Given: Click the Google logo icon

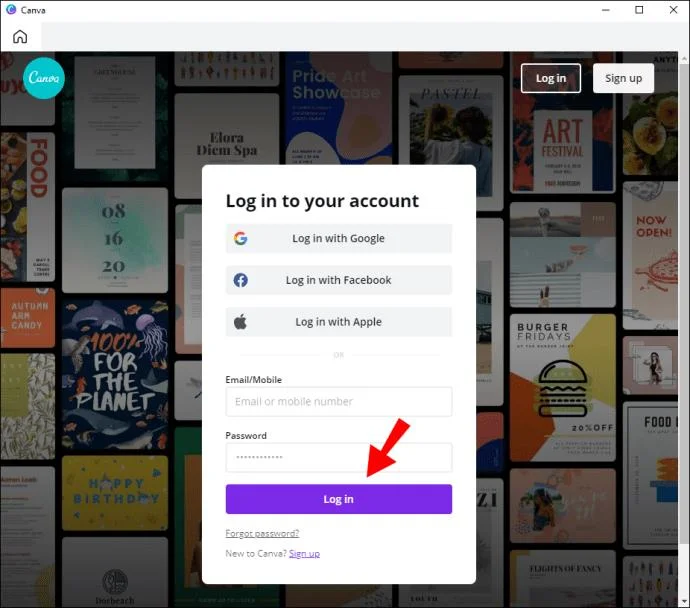Looking at the screenshot, I should [x=240, y=238].
